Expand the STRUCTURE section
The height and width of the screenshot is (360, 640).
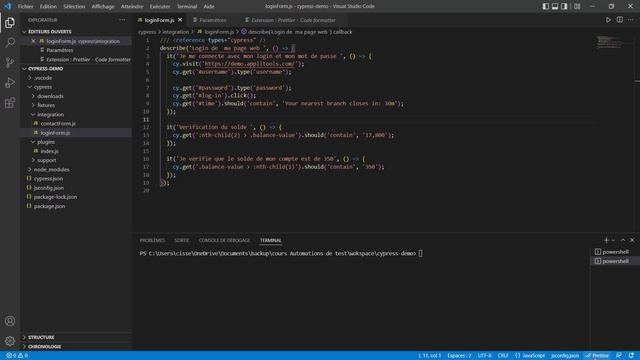76,337
